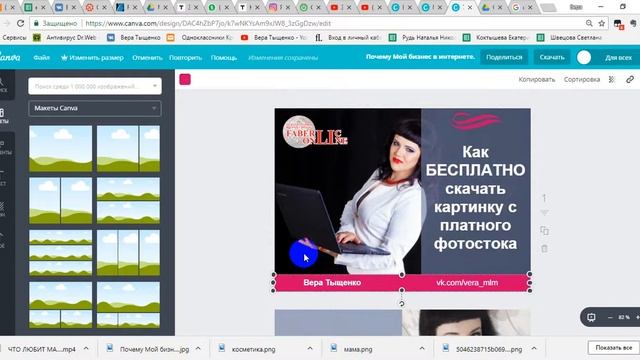Image resolution: width=640 pixels, height=360 pixels.
Task: Select the single-frame grid layout thumbnail
Action: (x=61, y=149)
